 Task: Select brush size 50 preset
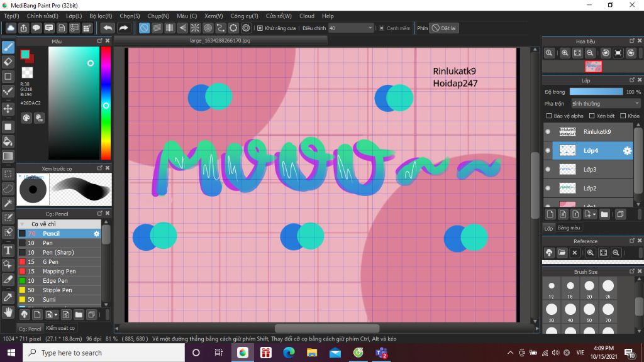[x=589, y=312]
